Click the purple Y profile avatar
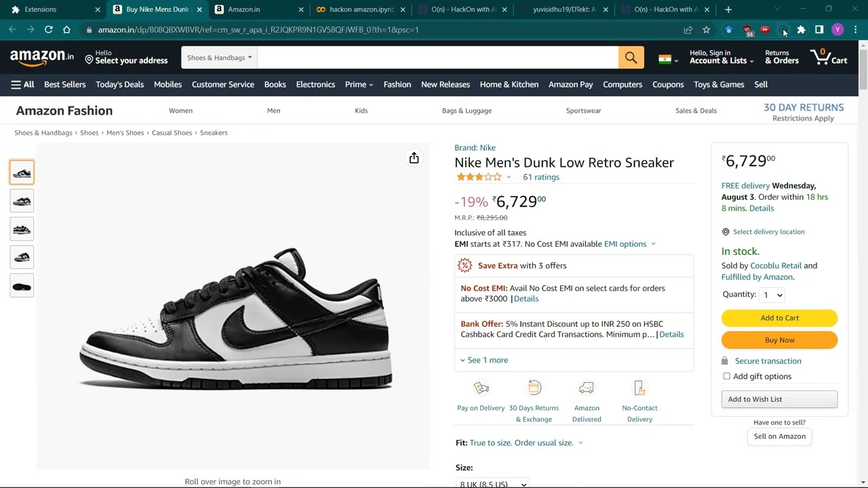The image size is (868, 488). tap(837, 30)
